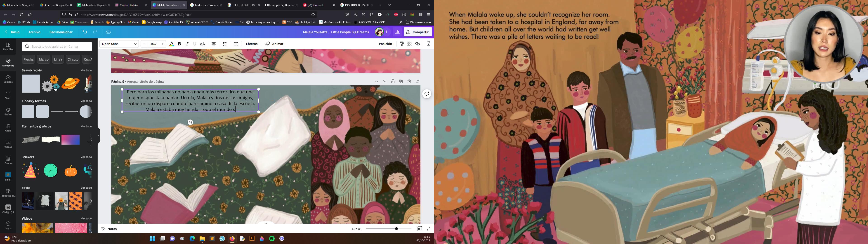Open the Audio panel in sidebar

pos(8,128)
